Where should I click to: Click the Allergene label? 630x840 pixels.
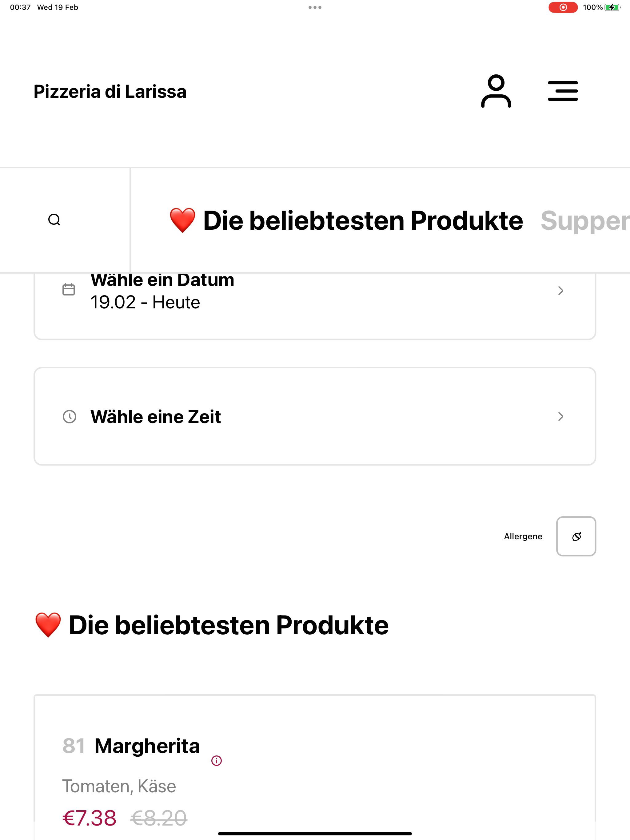[523, 536]
